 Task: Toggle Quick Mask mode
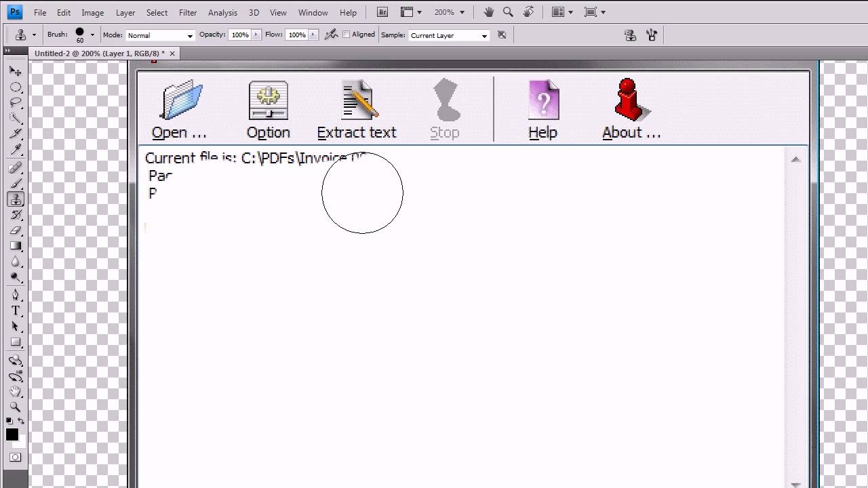[x=15, y=457]
